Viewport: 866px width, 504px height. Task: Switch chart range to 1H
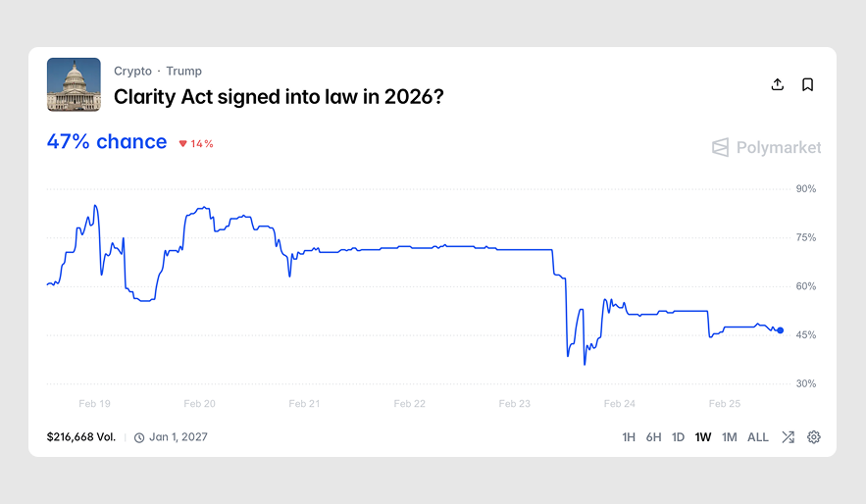pos(629,437)
